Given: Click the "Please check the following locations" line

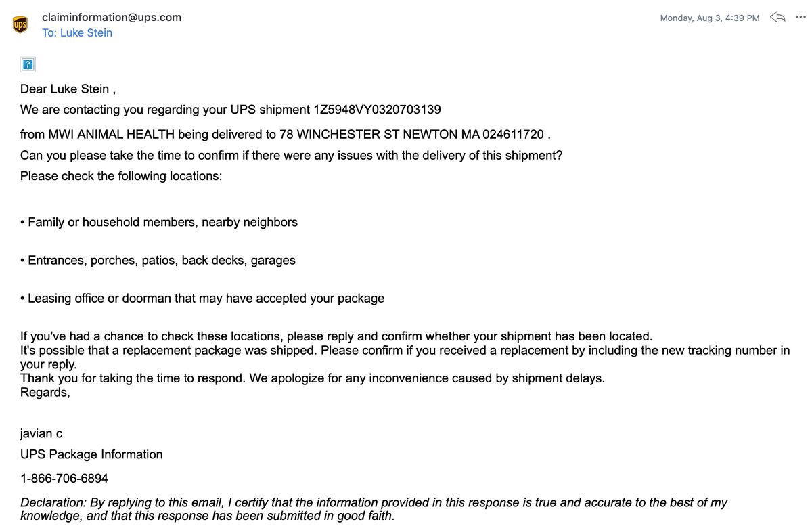Looking at the screenshot, I should pos(121,175).
